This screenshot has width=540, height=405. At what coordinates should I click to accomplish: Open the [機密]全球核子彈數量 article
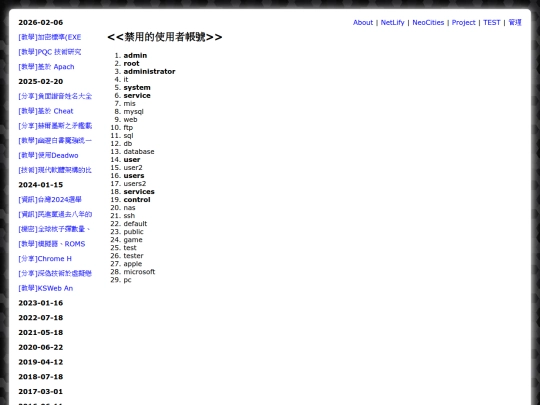point(54,229)
